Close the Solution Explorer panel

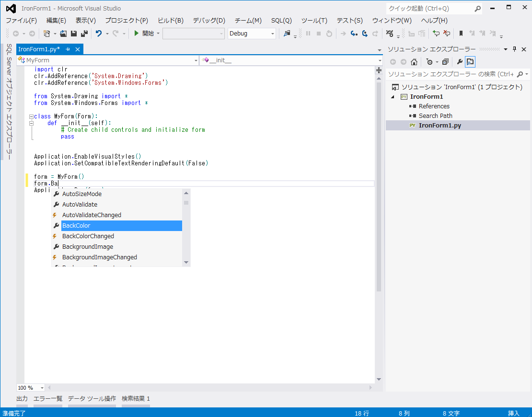(524, 49)
